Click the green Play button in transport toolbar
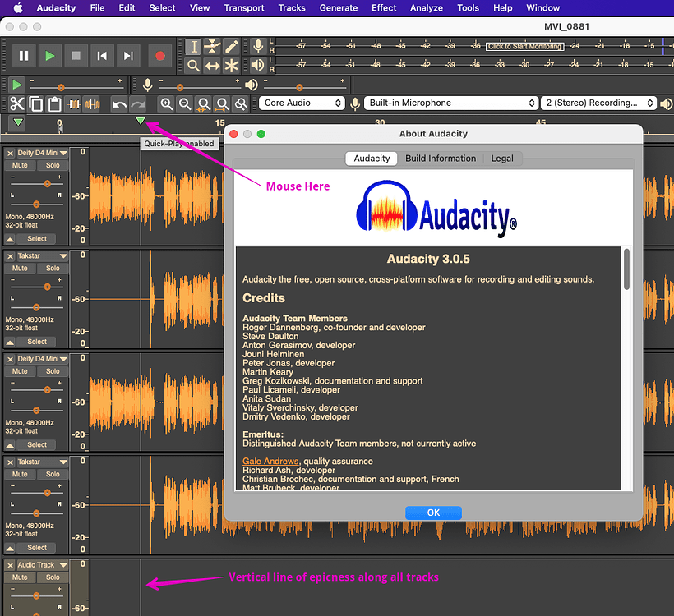The height and width of the screenshot is (616, 674). pos(50,56)
